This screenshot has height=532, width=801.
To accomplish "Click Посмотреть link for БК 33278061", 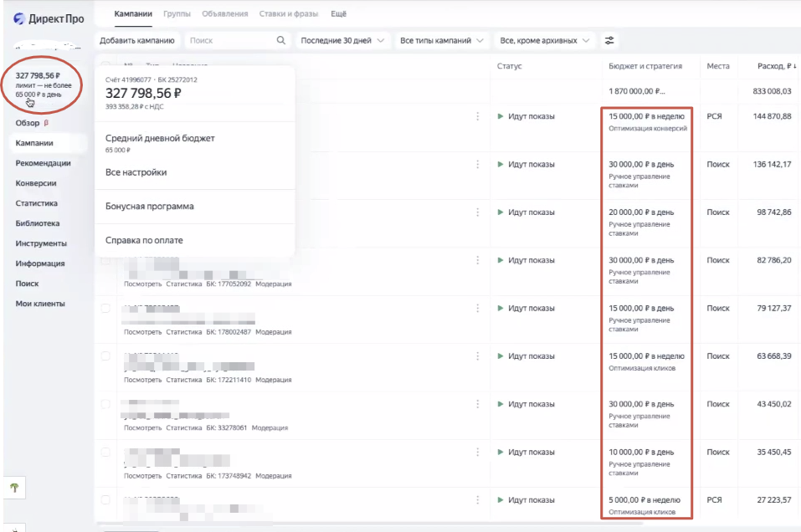I will click(x=142, y=427).
